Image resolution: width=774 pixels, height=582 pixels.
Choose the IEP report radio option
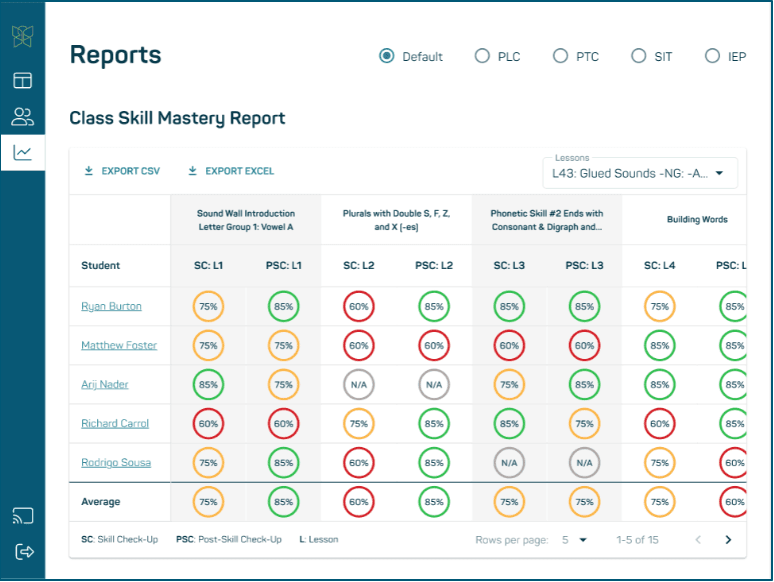[x=712, y=56]
